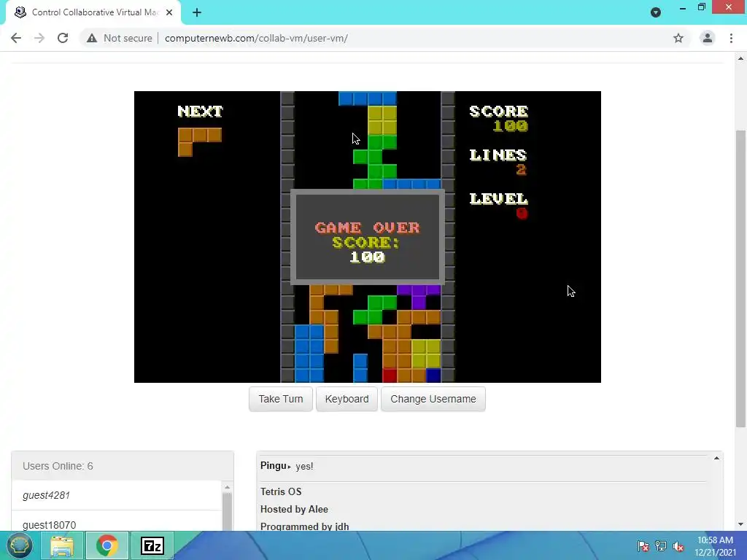The image size is (747, 560).
Task: Click the Hosted by Alee line
Action: (294, 509)
